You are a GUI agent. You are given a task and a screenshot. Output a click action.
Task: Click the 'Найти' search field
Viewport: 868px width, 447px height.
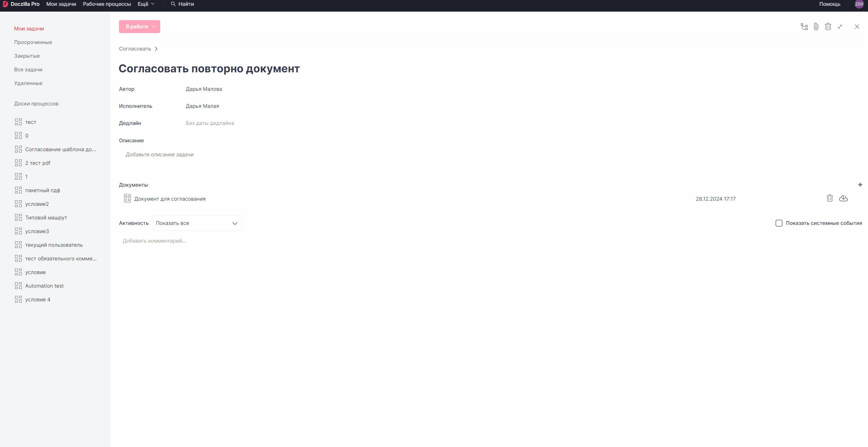pos(182,4)
